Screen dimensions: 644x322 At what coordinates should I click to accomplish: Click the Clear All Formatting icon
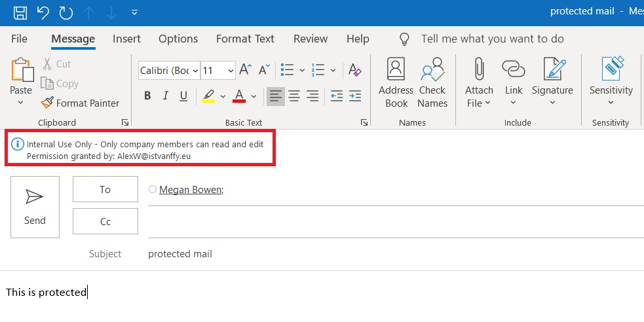tap(354, 70)
